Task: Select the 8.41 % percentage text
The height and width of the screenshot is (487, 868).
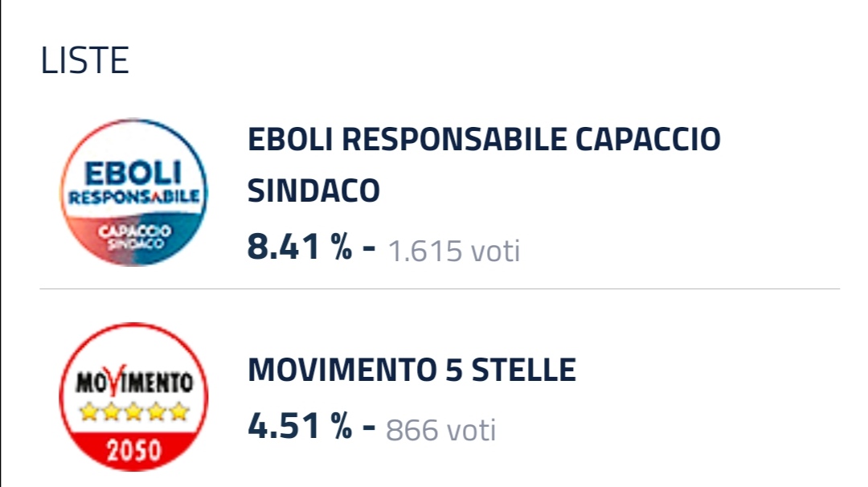Action: (300, 247)
